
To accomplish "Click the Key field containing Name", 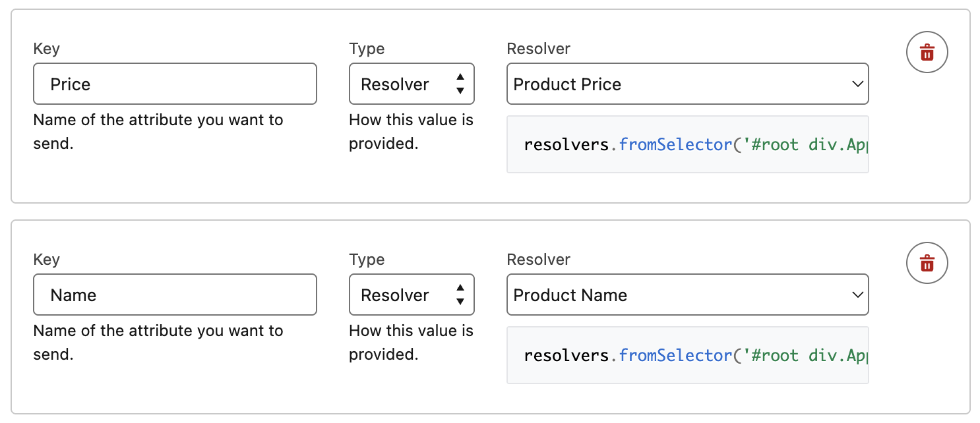I will [x=175, y=295].
